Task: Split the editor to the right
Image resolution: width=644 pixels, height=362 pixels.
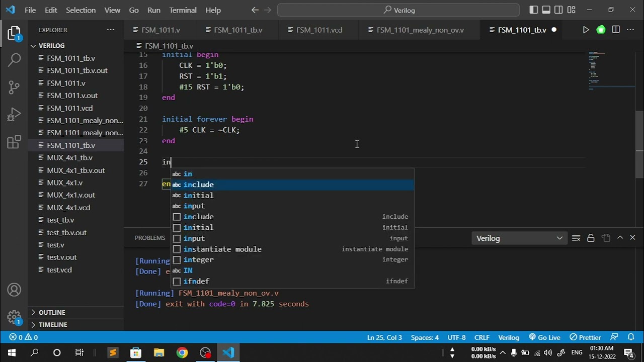Action: coord(616,30)
